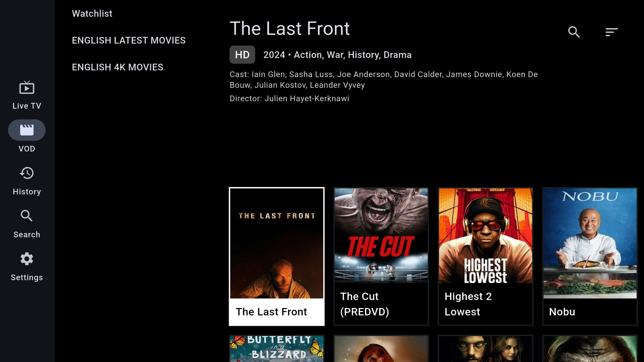This screenshot has width=644, height=362.
Task: Select The Last Front movie poster
Action: tap(277, 243)
